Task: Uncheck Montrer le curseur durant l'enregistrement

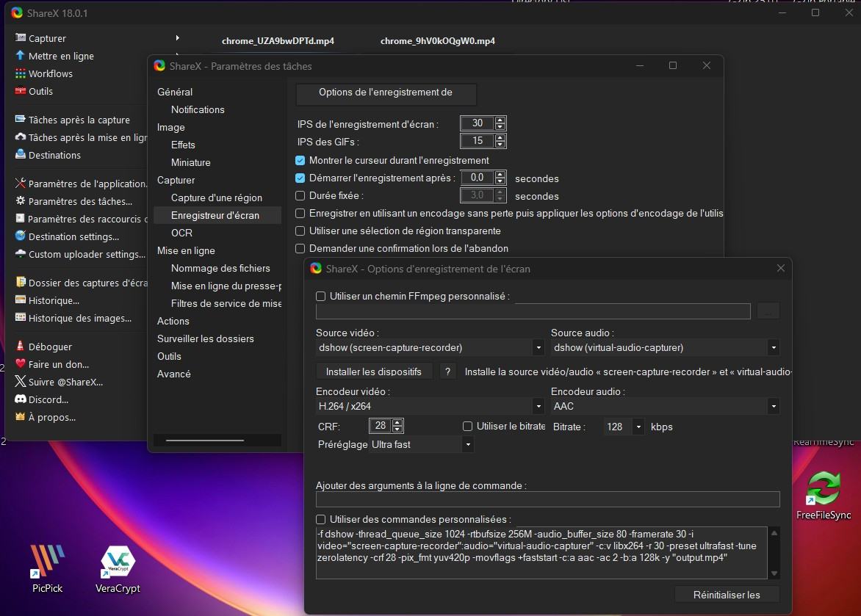Action: 300,160
